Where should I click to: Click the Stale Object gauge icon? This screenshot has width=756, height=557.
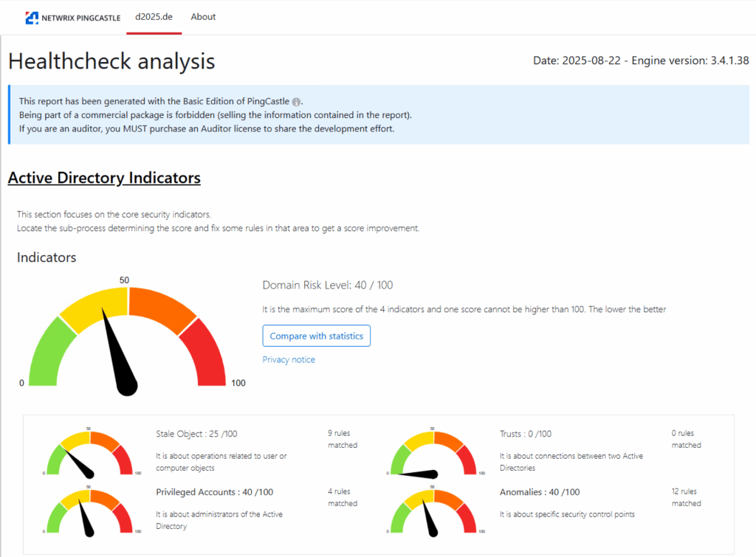pos(89,452)
